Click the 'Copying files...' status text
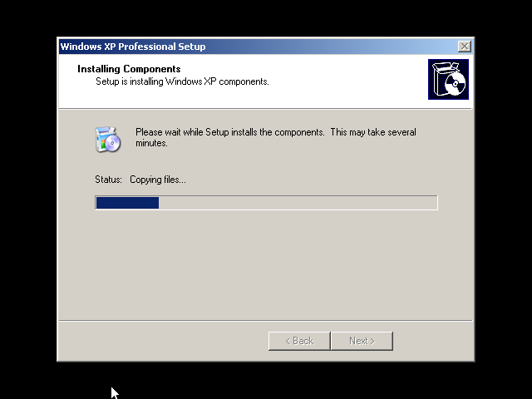The height and width of the screenshot is (399, 532). 158,180
